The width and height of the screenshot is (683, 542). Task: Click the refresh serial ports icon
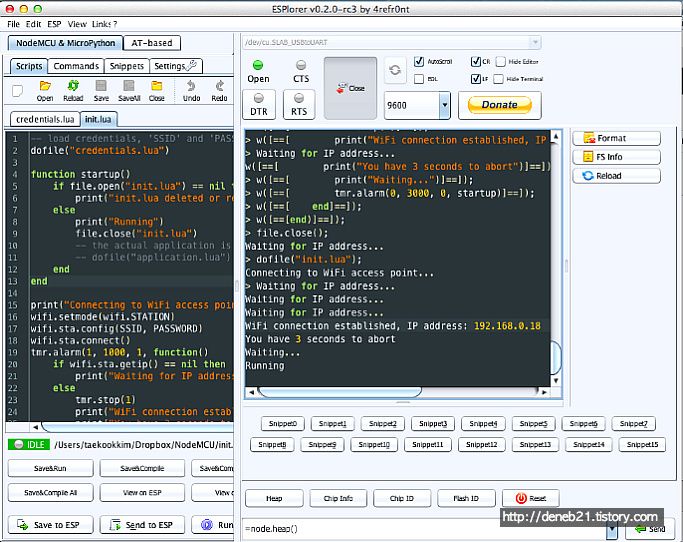(x=395, y=70)
